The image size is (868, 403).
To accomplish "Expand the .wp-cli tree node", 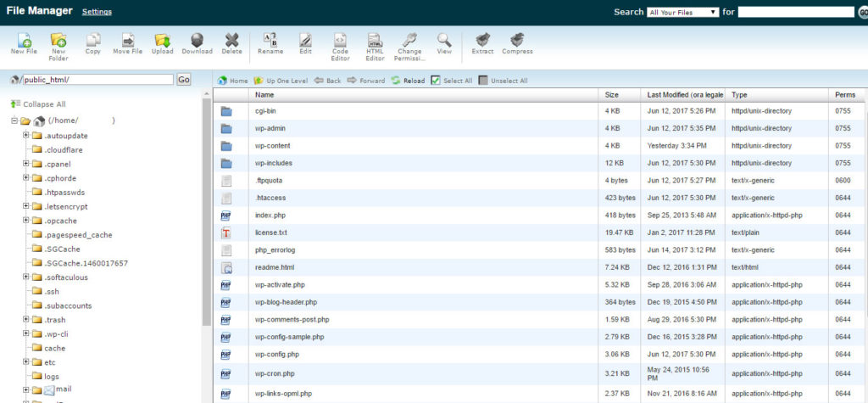I will click(26, 333).
